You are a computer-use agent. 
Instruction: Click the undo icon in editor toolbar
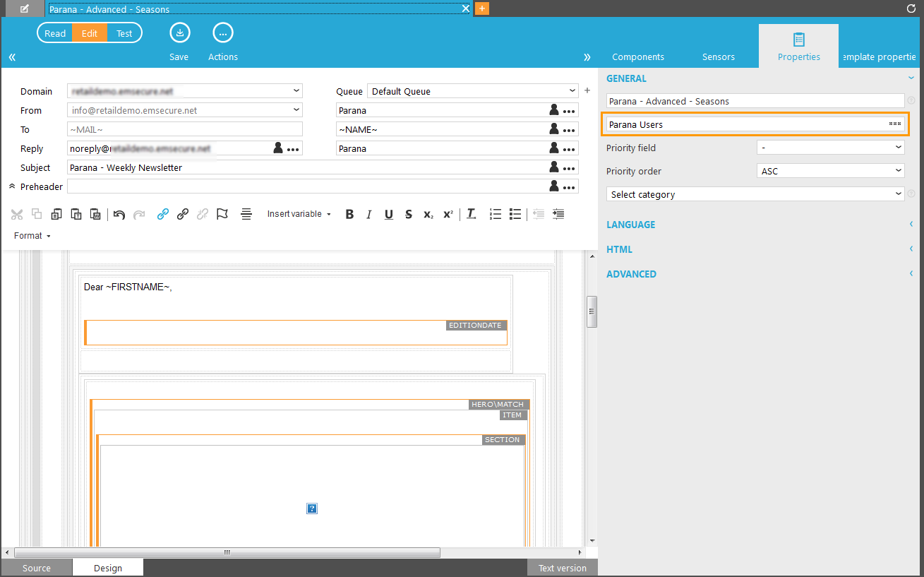(119, 214)
